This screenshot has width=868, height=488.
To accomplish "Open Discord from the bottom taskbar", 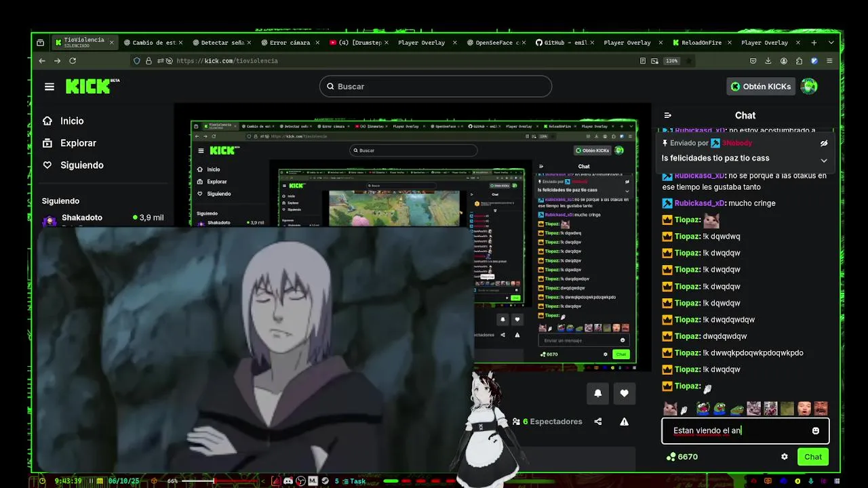I will tap(288, 481).
